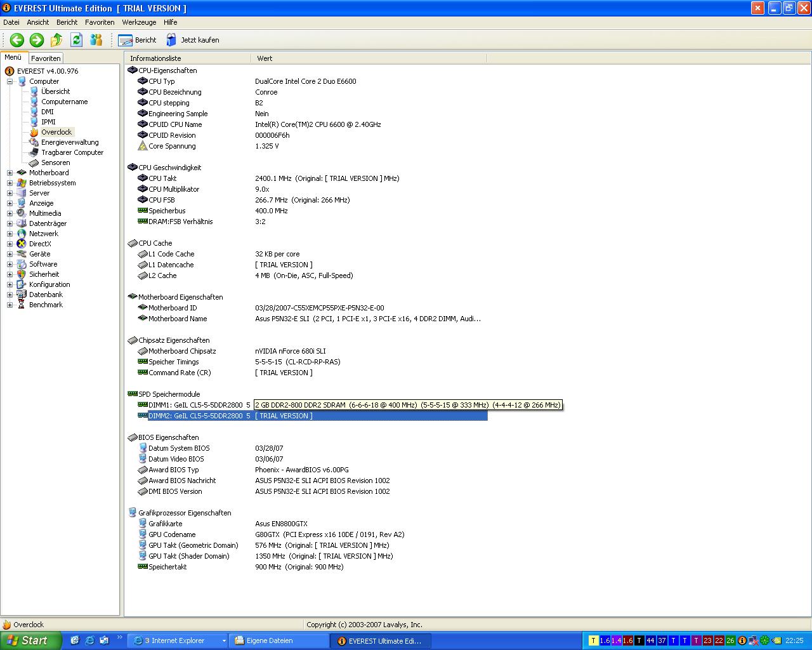The height and width of the screenshot is (650, 812).
Task: Select Übersicht in the tree
Action: point(55,91)
